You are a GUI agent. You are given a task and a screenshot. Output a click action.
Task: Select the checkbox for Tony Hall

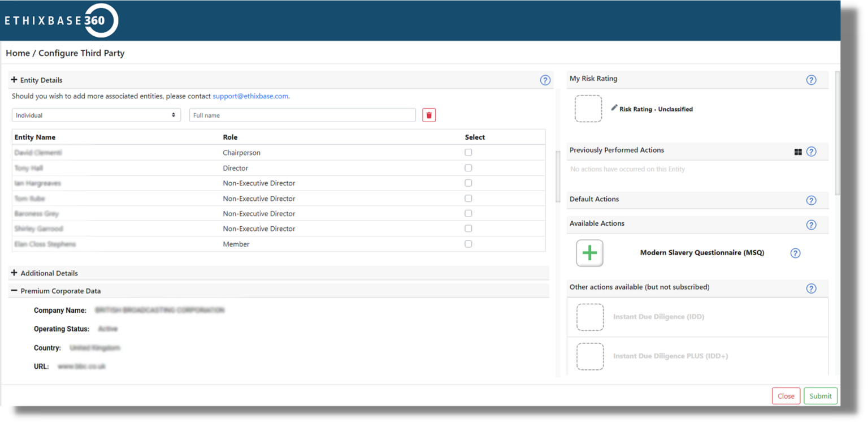[x=468, y=167]
